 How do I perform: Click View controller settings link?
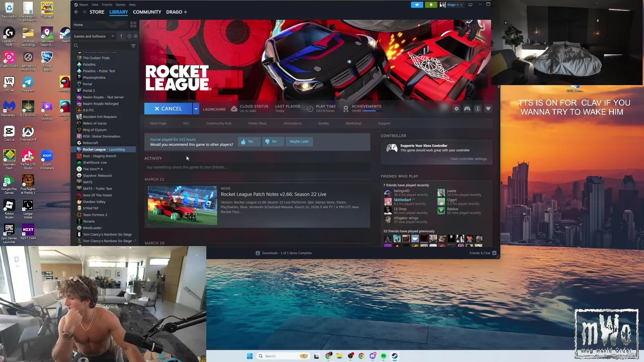click(x=468, y=159)
